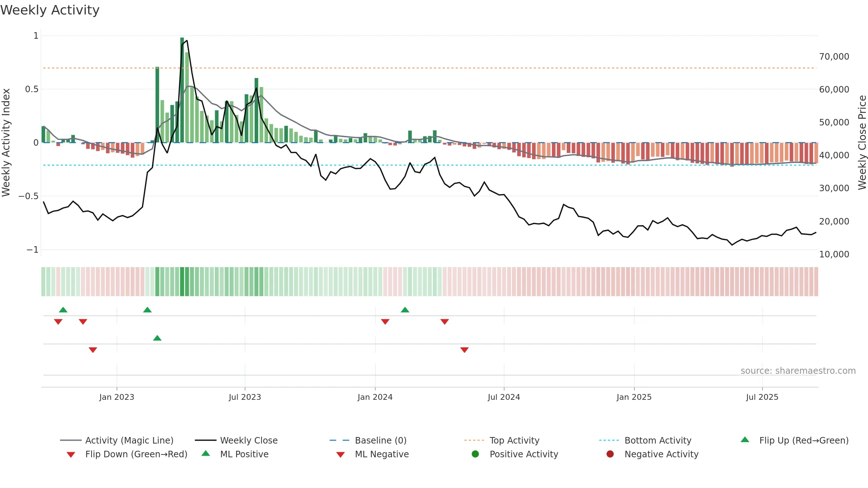Toggle the Activity (Magic Line) legend entry
The width and height of the screenshot is (868, 488).
(x=117, y=440)
